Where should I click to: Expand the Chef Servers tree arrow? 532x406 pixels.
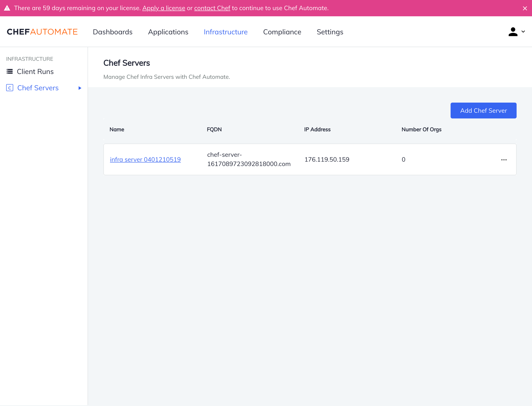tap(80, 88)
